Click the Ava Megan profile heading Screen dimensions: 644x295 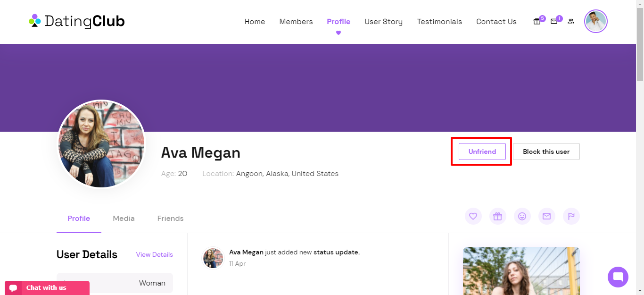point(201,152)
